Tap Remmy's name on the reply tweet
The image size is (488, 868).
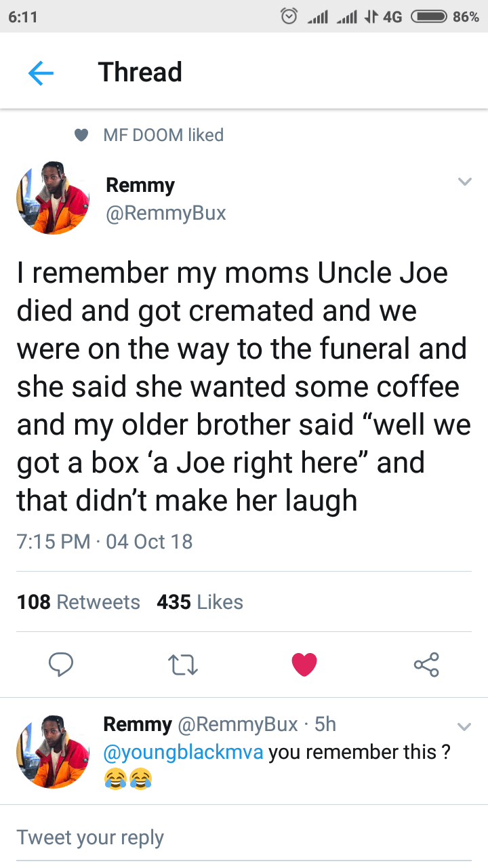(x=137, y=724)
